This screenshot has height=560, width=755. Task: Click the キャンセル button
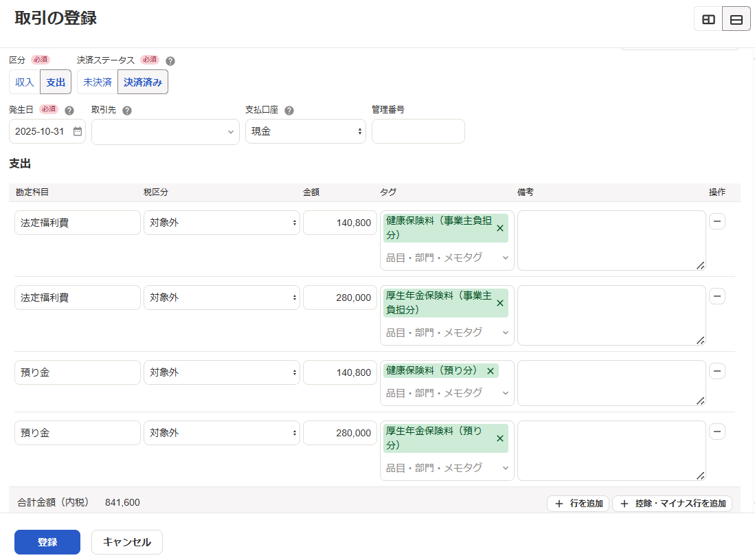(127, 542)
